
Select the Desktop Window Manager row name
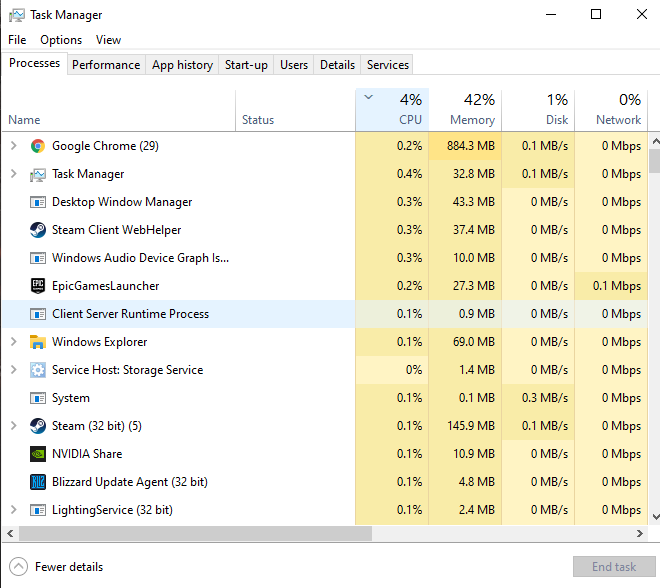[122, 202]
